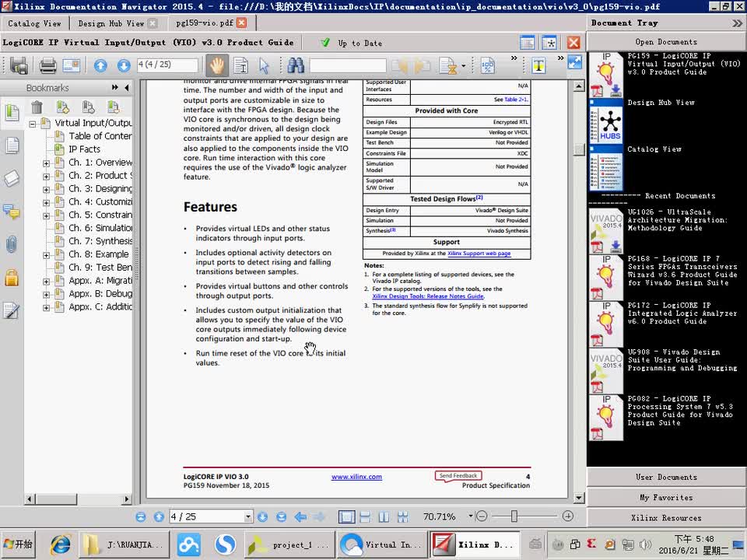Open the Xilinx Support web page link
The image size is (747, 560).
pos(479,254)
